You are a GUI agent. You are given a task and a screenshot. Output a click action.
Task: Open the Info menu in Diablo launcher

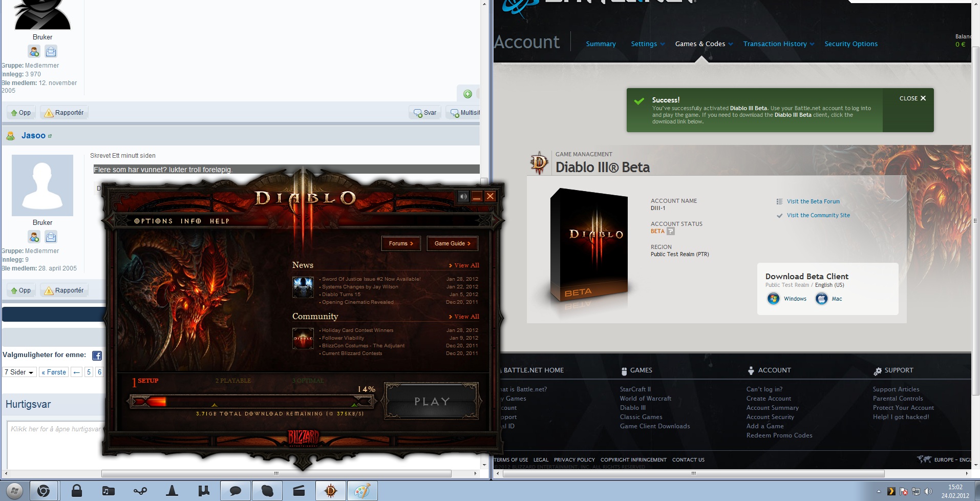(191, 221)
